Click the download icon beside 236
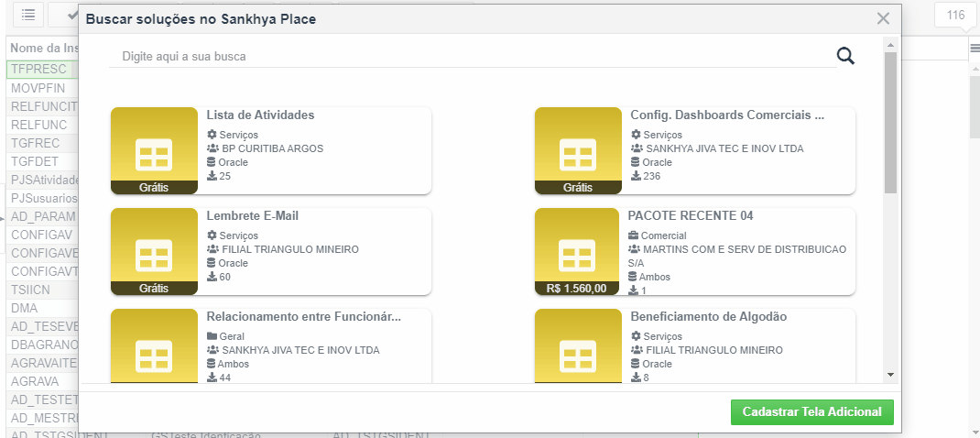The height and width of the screenshot is (438, 980). pyautogui.click(x=636, y=176)
